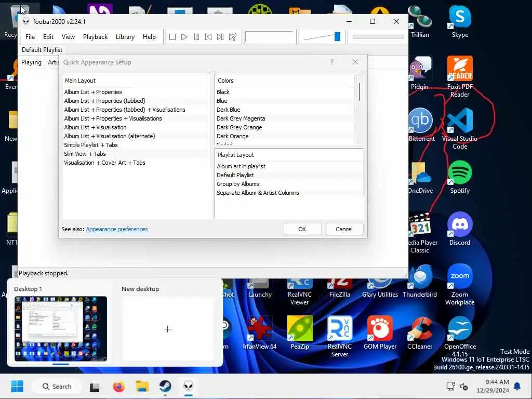This screenshot has width=532, height=399.
Task: Click the Discord desktop icon
Action: coord(460,229)
